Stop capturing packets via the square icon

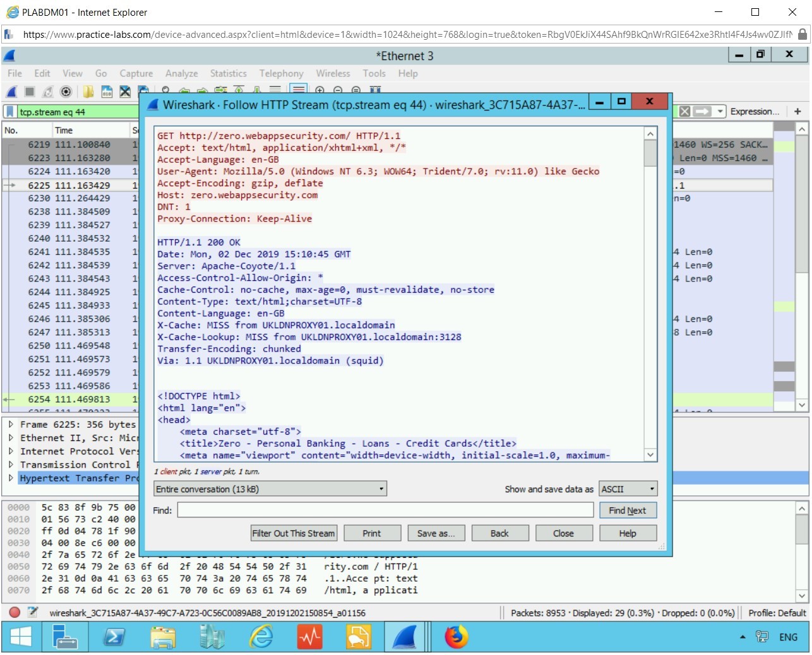30,91
